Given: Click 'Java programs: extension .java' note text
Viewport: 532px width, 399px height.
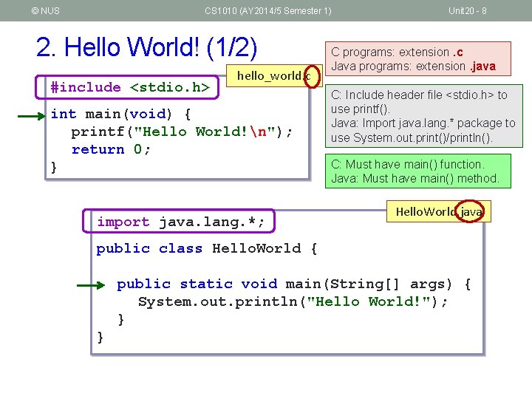Looking at the screenshot, I should tap(413, 66).
